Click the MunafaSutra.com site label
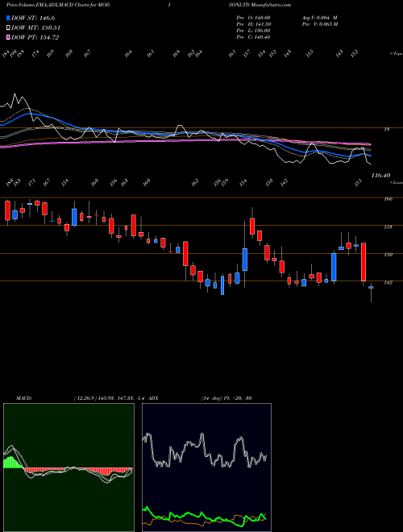Viewport: 403px width, 532px height. coord(270,5)
